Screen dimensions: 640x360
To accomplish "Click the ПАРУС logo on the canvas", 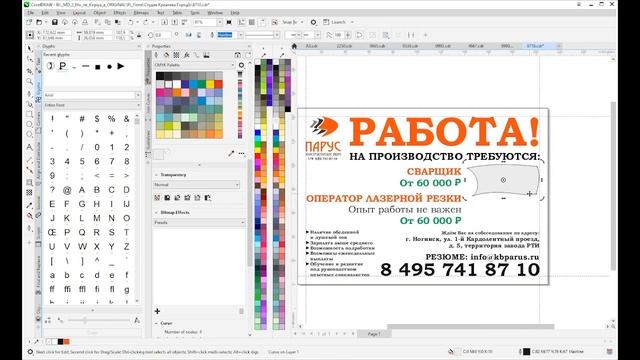I will [323, 138].
